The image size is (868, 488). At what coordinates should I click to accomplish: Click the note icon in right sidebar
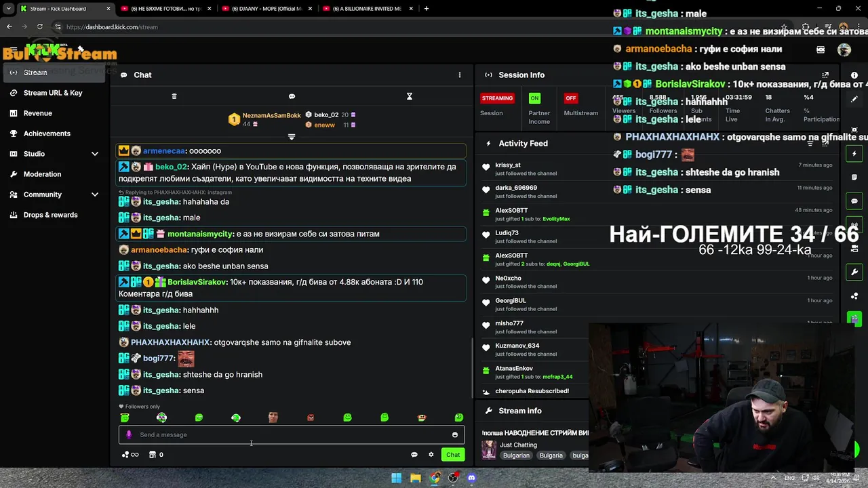coord(854,178)
